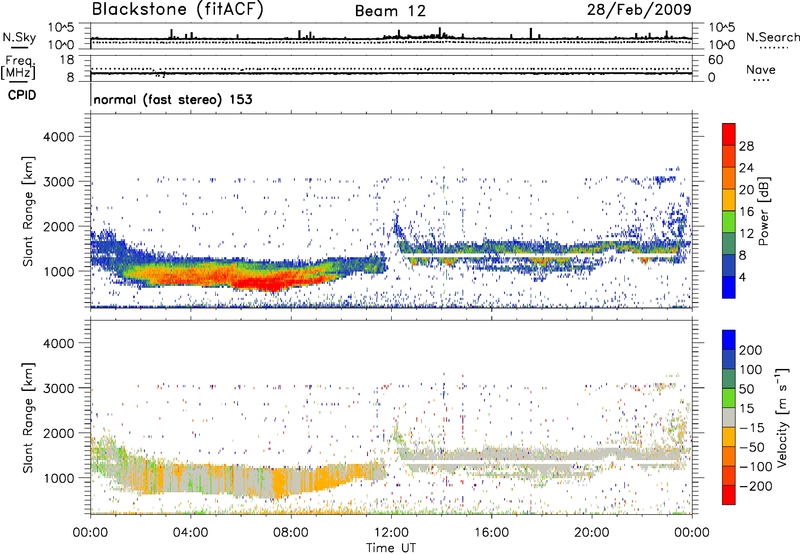Click the 08:00 time tick label

(291, 533)
